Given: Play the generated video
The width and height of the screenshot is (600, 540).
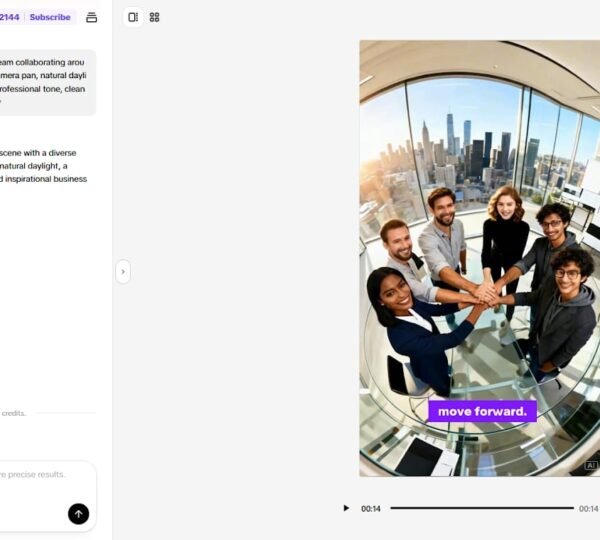Looking at the screenshot, I should pyautogui.click(x=346, y=508).
